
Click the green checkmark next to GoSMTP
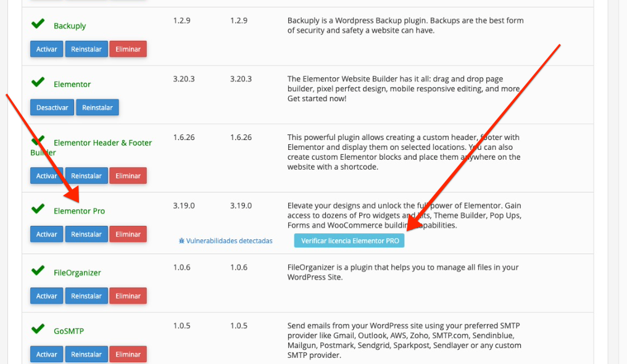pyautogui.click(x=38, y=329)
